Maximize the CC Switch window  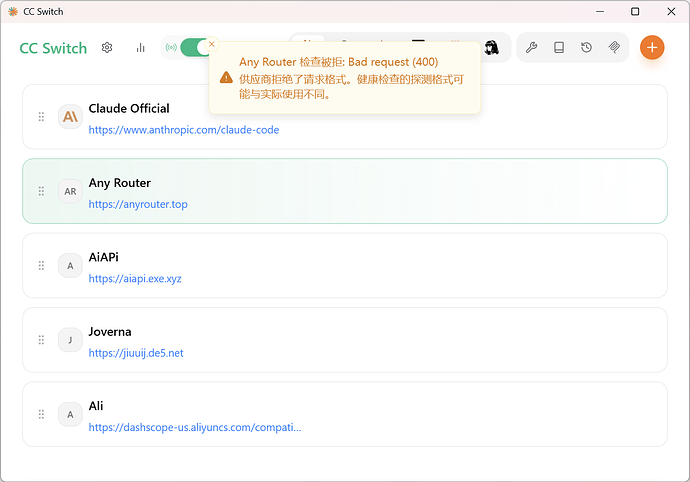[x=635, y=11]
